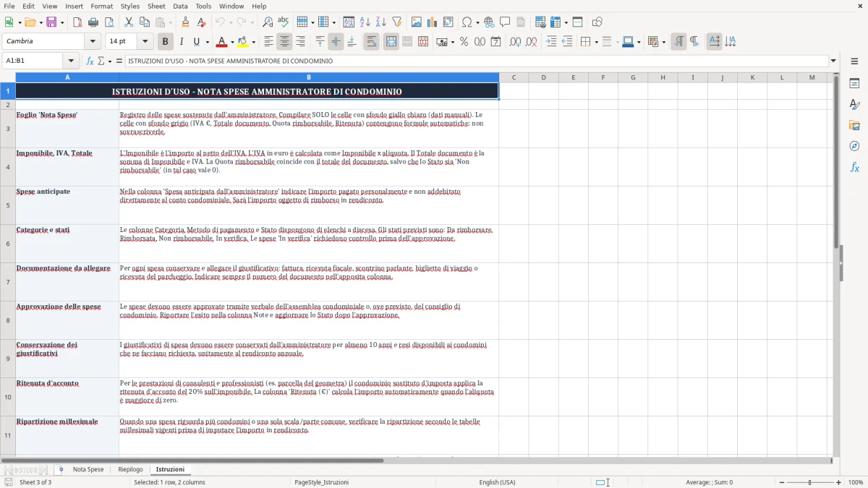Viewport: 868px width, 488px height.
Task: Switch to the Nota Spese sheet tab
Action: click(88, 470)
